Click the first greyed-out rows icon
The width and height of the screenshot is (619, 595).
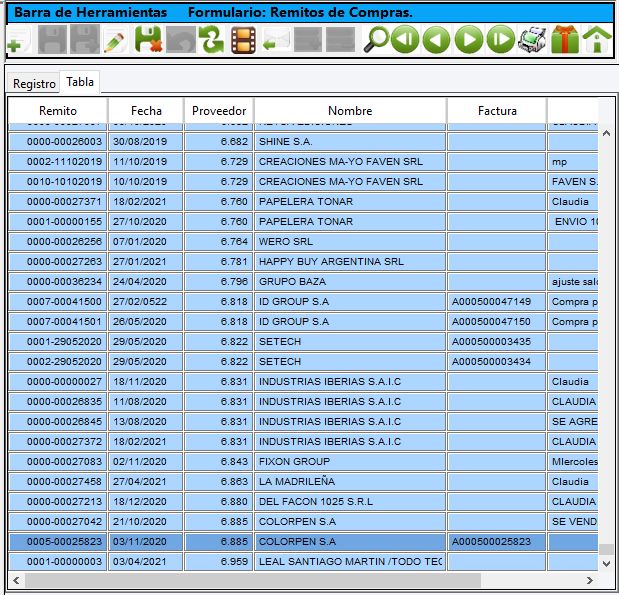tap(308, 39)
